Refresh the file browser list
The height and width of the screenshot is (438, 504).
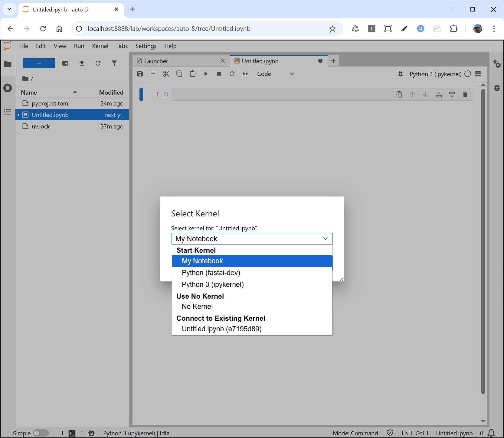[98, 63]
